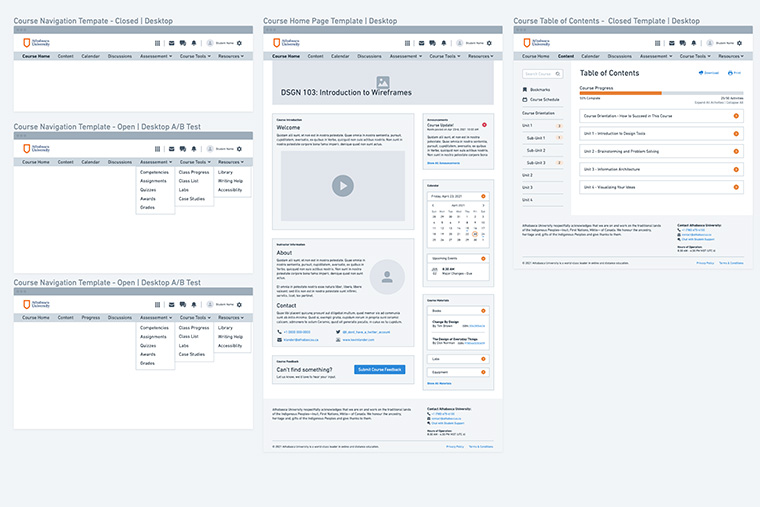
Task: Click the Search Course input field
Action: coord(538,73)
